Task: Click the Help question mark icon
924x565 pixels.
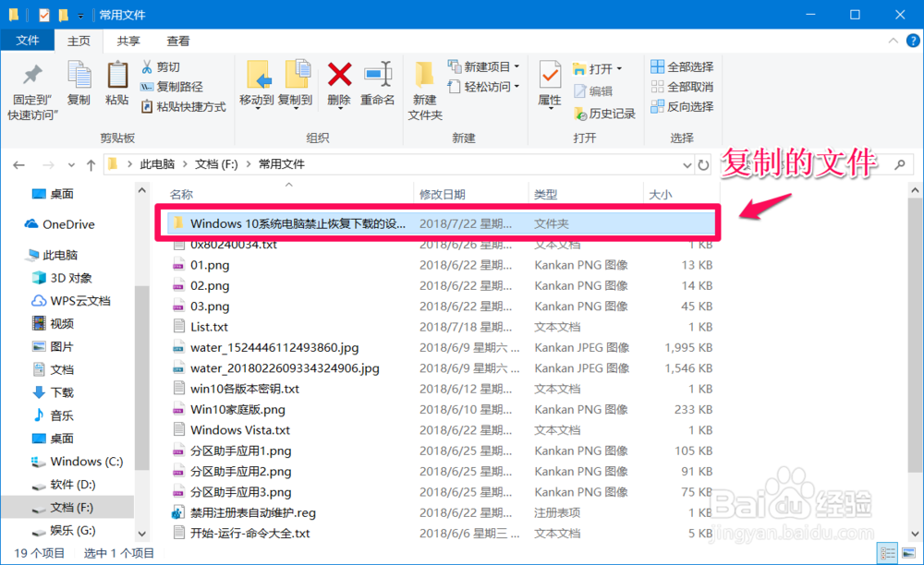Action: coord(913,41)
